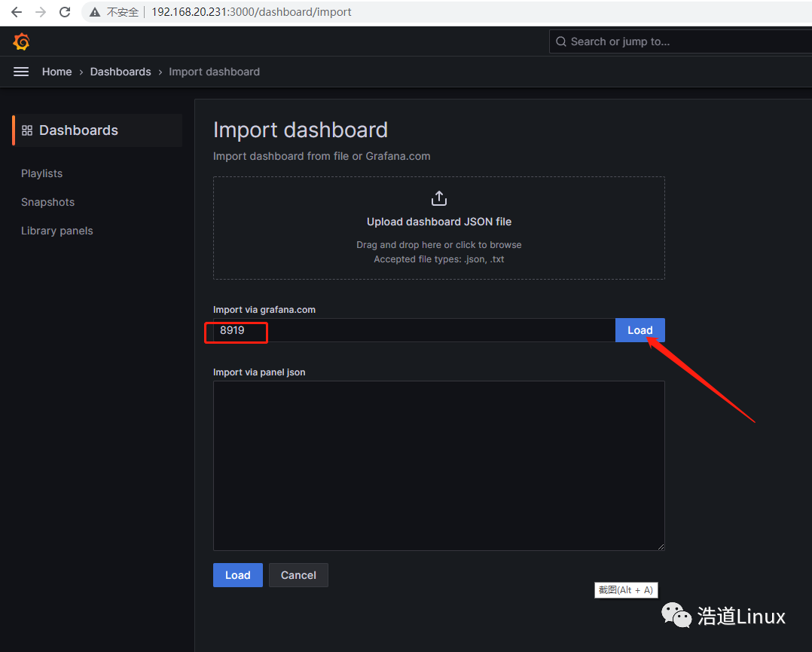Go to the Dashboards breadcrumb
812x652 pixels.
coord(121,72)
